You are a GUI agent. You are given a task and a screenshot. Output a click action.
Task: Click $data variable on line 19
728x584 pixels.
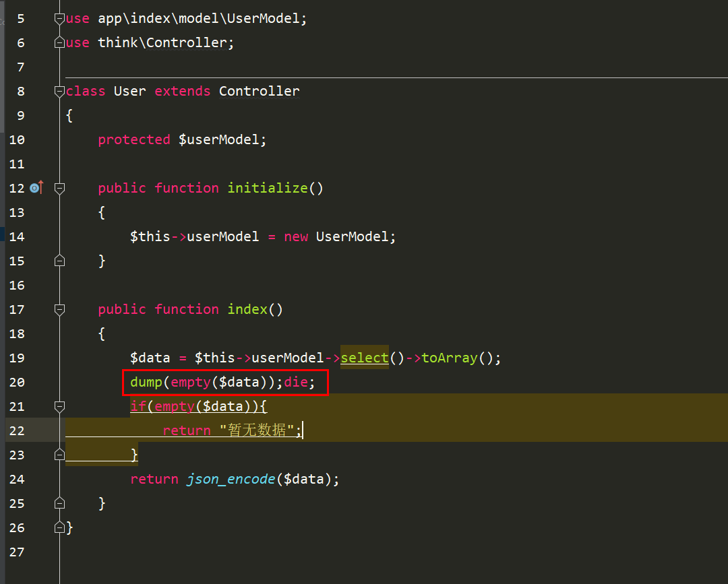[x=150, y=358]
